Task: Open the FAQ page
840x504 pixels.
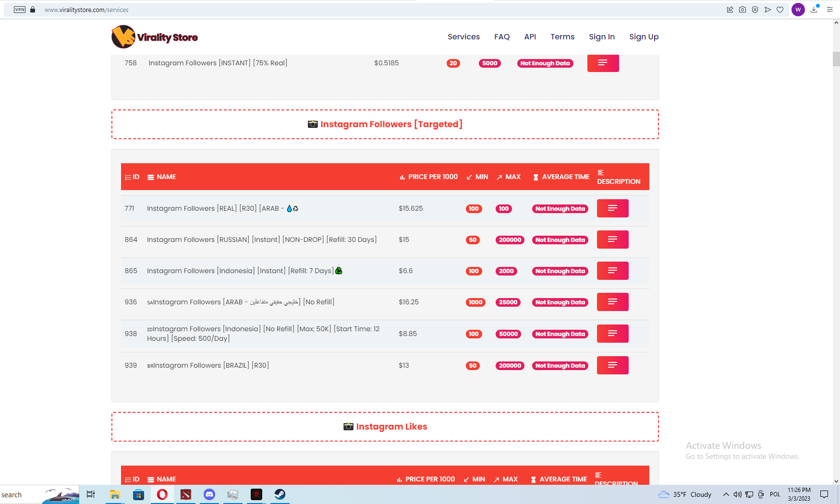Action: (502, 37)
